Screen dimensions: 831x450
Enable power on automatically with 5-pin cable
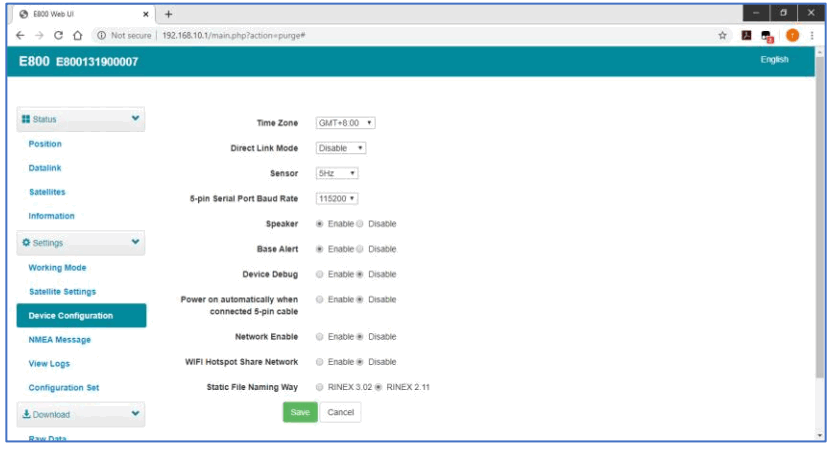[x=320, y=299]
